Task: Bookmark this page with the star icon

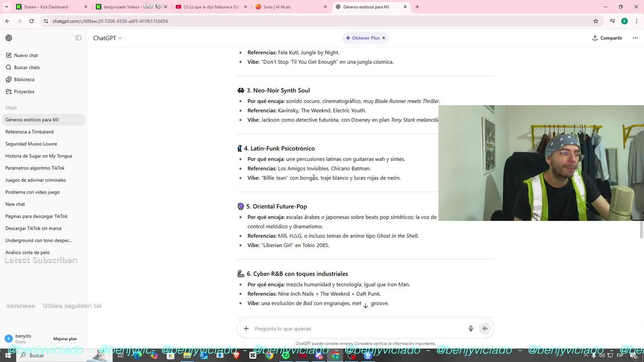Action: (x=596, y=21)
